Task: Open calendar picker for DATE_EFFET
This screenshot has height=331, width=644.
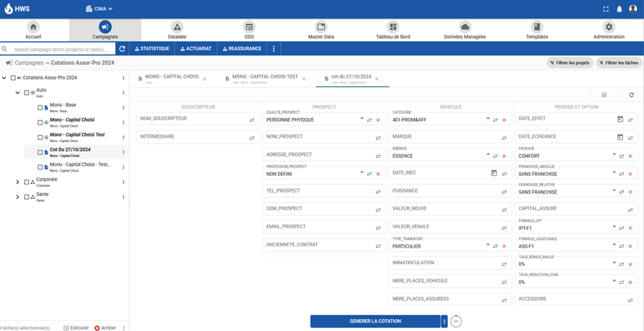Action: coord(620,119)
